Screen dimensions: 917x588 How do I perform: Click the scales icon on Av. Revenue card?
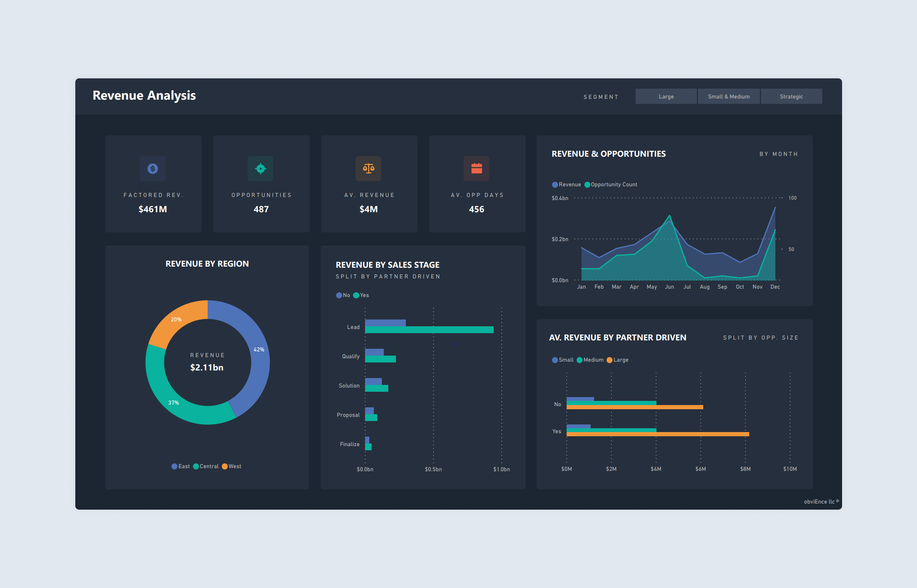coord(369,168)
